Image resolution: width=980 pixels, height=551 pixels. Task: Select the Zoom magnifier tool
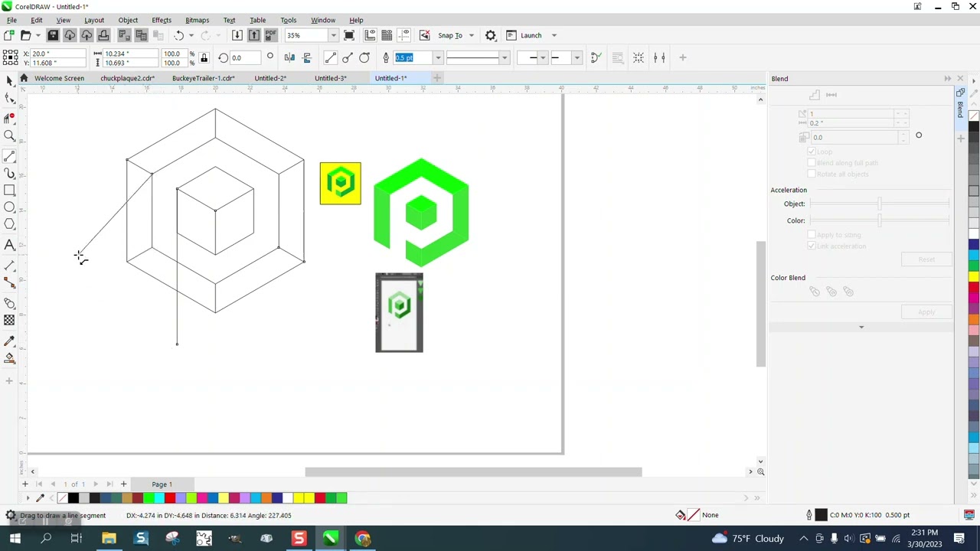tap(9, 136)
